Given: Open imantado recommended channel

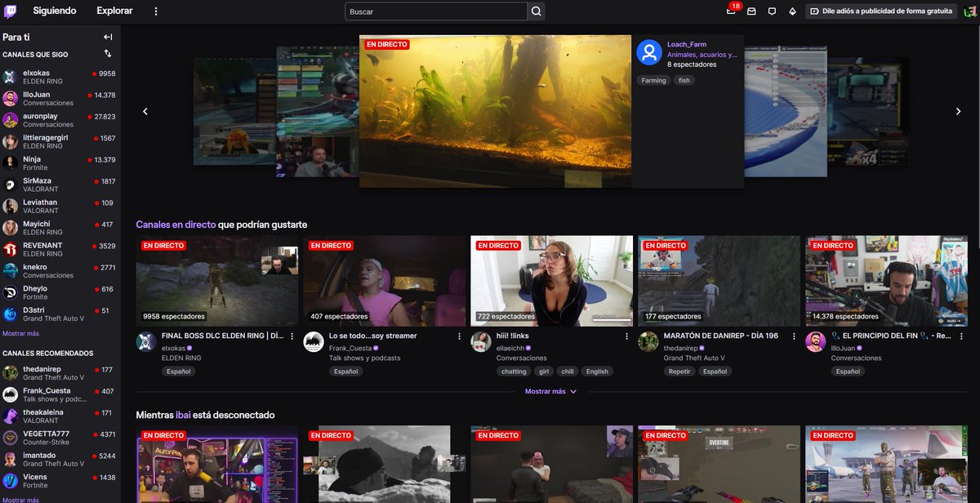Looking at the screenshot, I should point(60,460).
